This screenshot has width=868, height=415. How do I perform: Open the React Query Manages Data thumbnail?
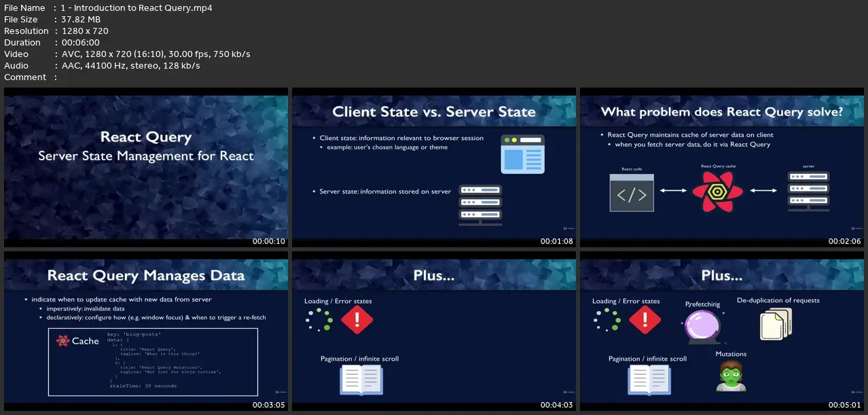[146, 331]
